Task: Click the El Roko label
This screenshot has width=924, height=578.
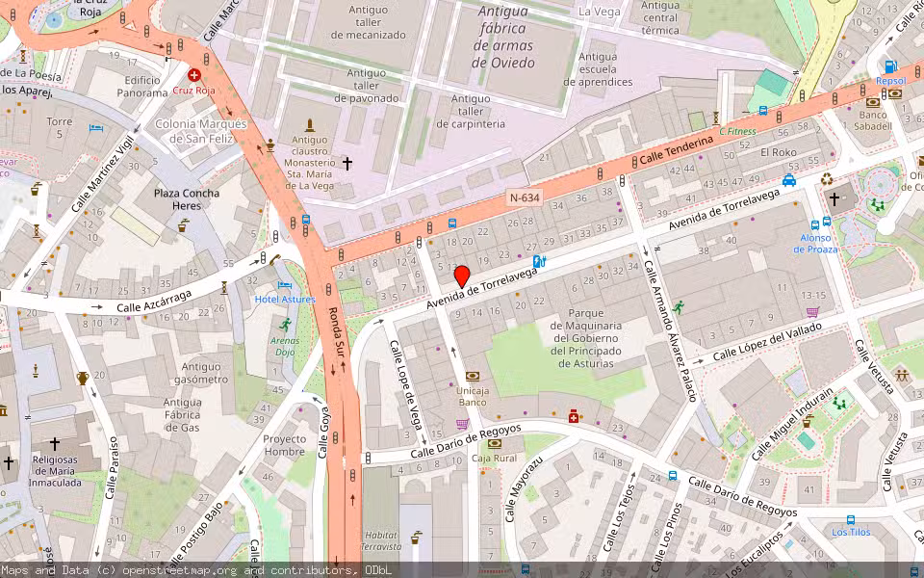Action: point(778,152)
